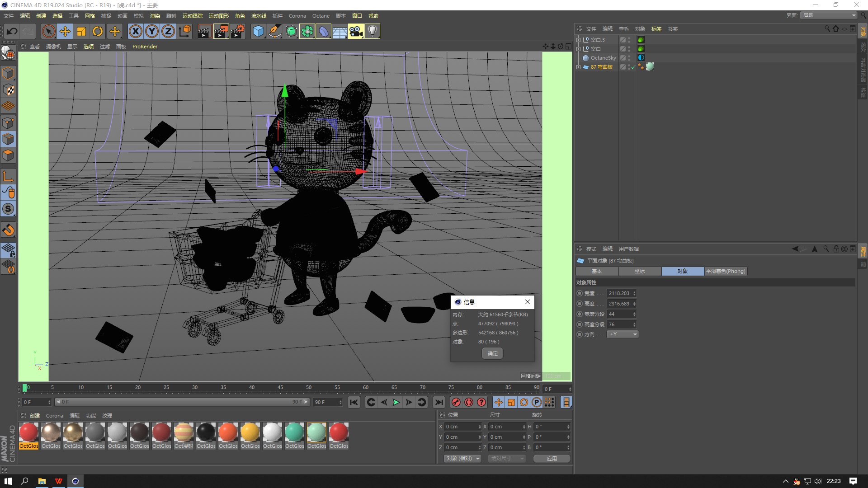Click the Enable Axis tool

point(8,176)
